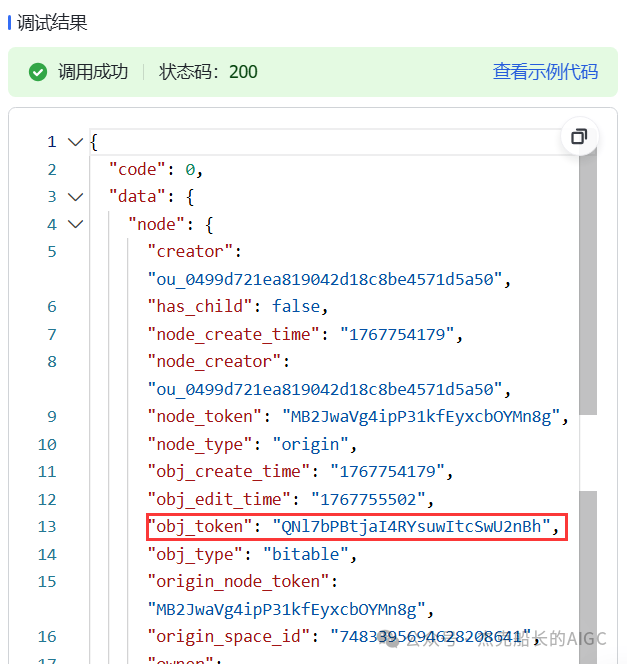Select obj_edit_time value "1767755502"
Image resolution: width=627 pixels, height=664 pixels.
[x=368, y=499]
